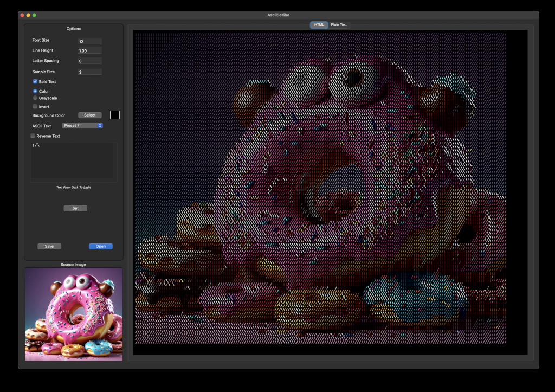Viewport: 555px width, 392px height.
Task: Click the donut source image thumbnail
Action: click(x=74, y=314)
